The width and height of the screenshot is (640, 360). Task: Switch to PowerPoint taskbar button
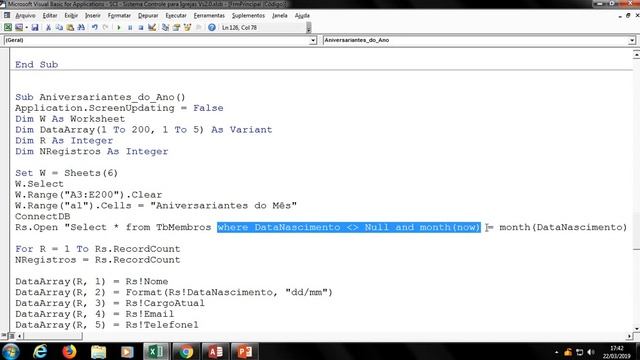244,351
